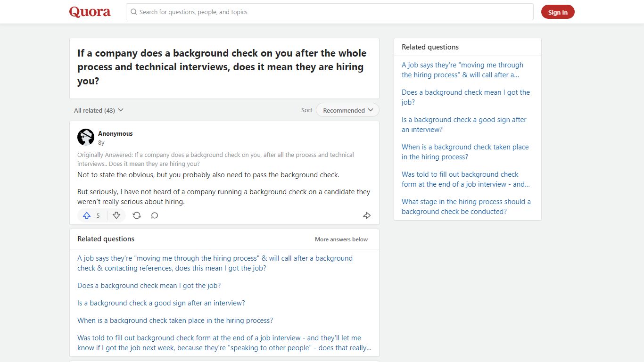Click the sidebar "Related questions" heading
The width and height of the screenshot is (644, 362).
[x=430, y=47]
